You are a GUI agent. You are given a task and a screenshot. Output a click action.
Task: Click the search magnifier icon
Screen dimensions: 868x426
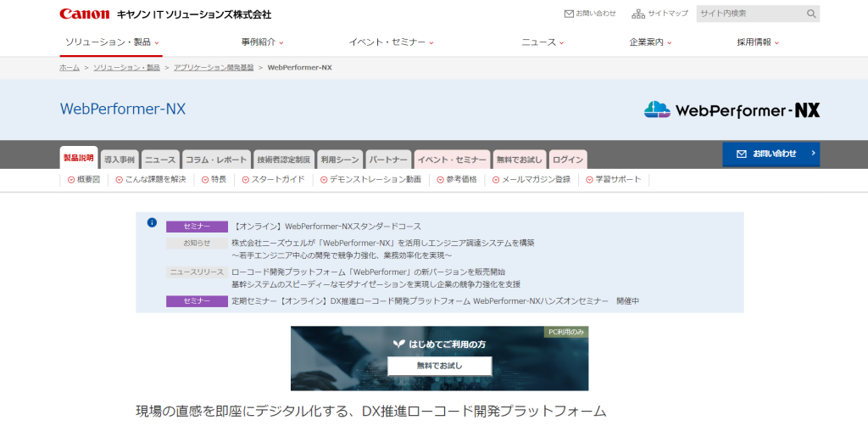point(811,14)
